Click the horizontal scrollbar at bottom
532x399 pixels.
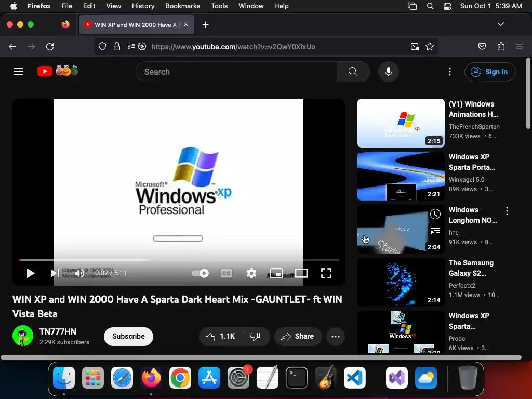(x=261, y=357)
